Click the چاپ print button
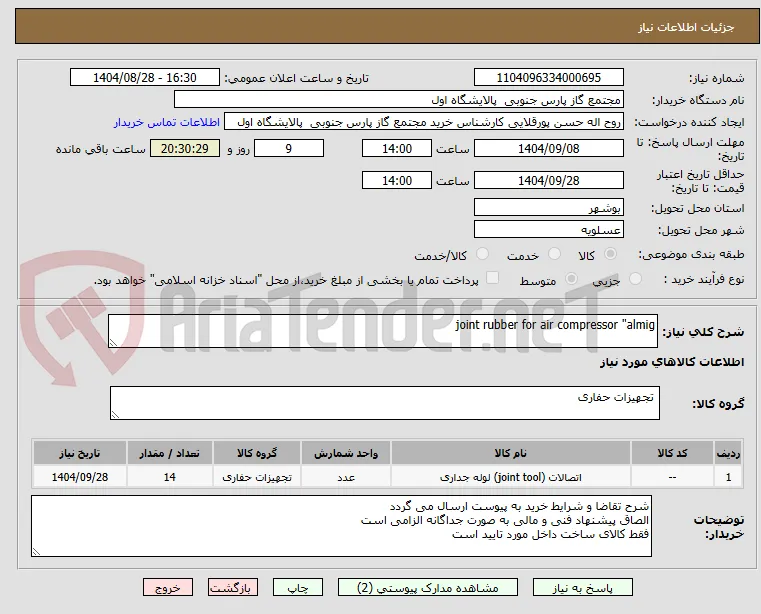761x614 pixels. pos(298,587)
